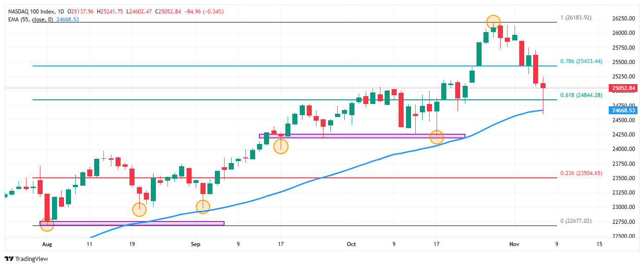The height and width of the screenshot is (267, 644).
Task: Select the orange circle under the 17 October low
Action: coord(437,137)
